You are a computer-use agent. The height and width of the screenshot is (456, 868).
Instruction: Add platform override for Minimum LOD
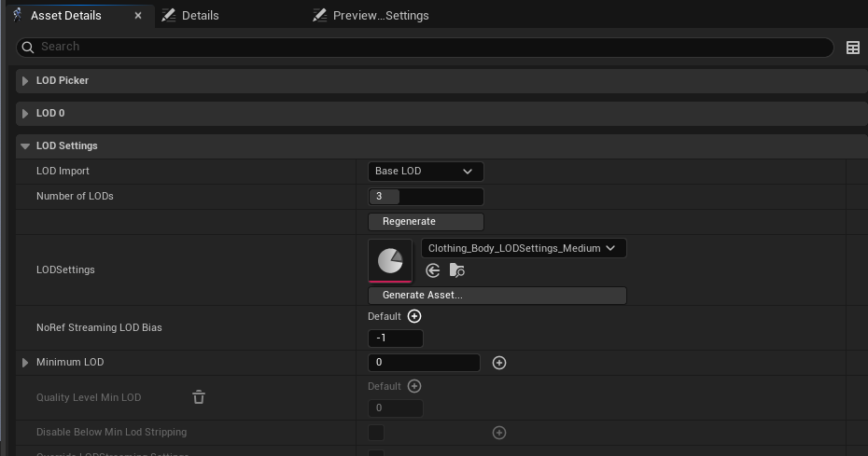pos(498,363)
